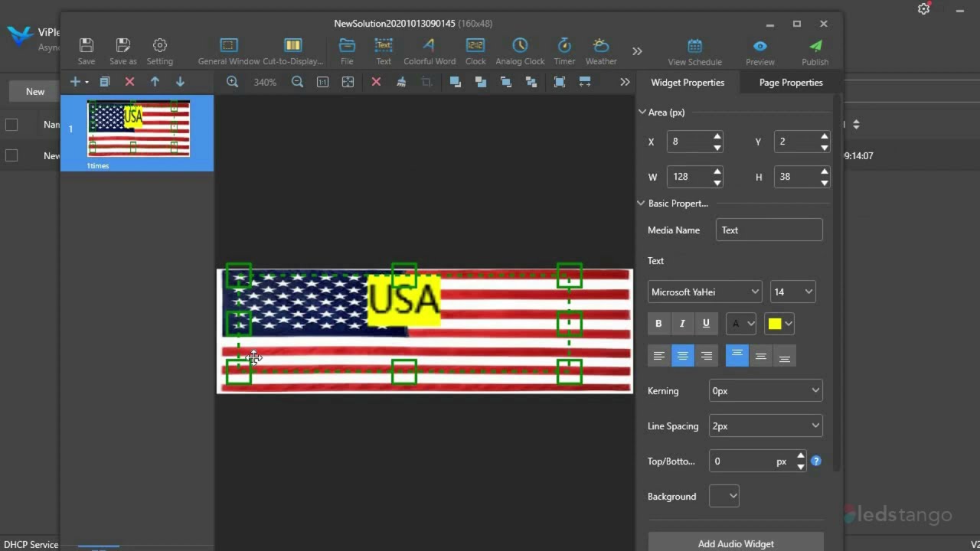
Task: Click the X position field
Action: [x=689, y=142]
